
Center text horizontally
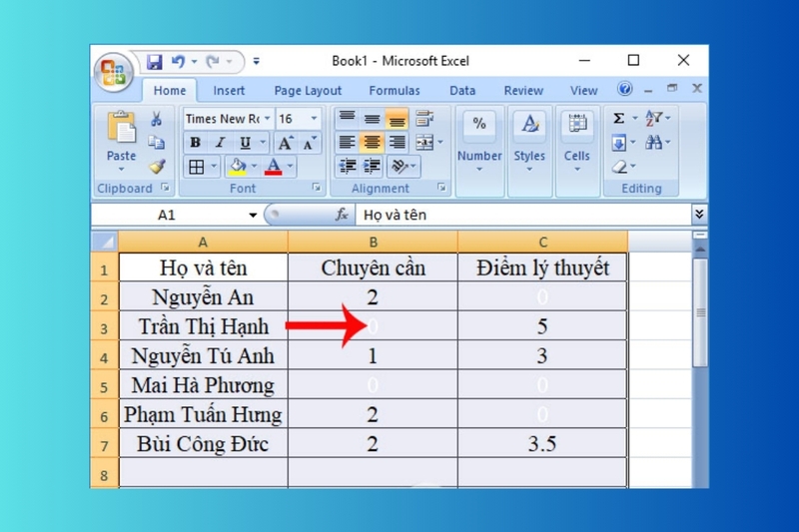[x=372, y=142]
